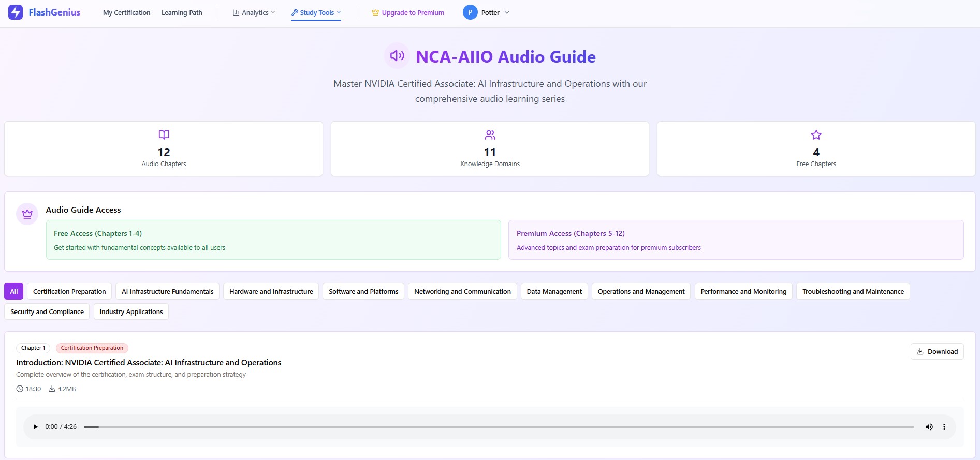This screenshot has width=980, height=460.
Task: Filter by AI Infrastructure Fundamentals
Action: pos(167,291)
